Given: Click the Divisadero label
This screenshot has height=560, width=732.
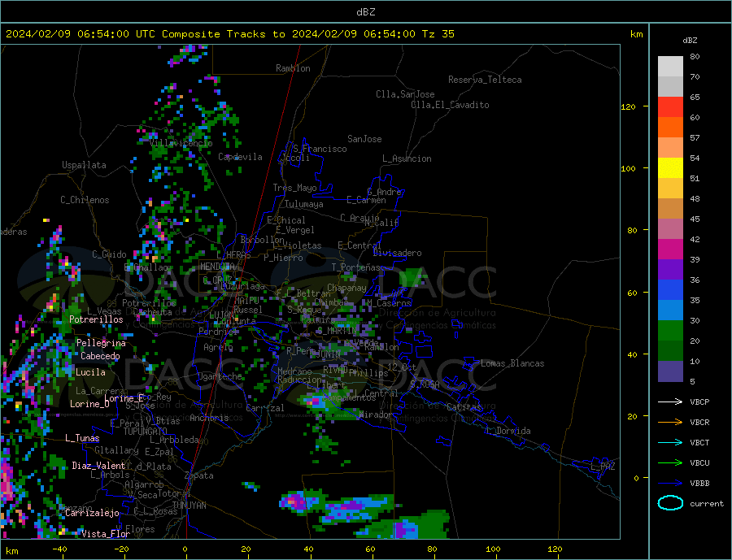Looking at the screenshot, I should 397,253.
